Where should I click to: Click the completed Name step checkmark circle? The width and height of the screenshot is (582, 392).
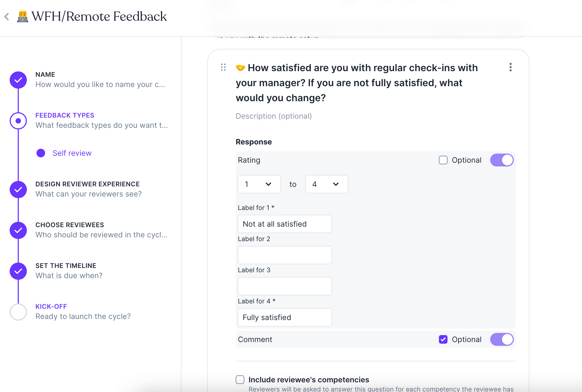(18, 80)
